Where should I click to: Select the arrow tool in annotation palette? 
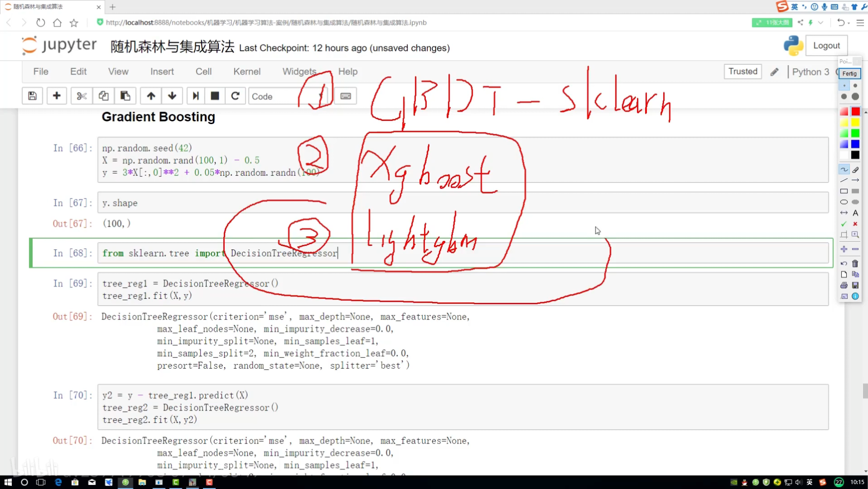click(x=855, y=181)
